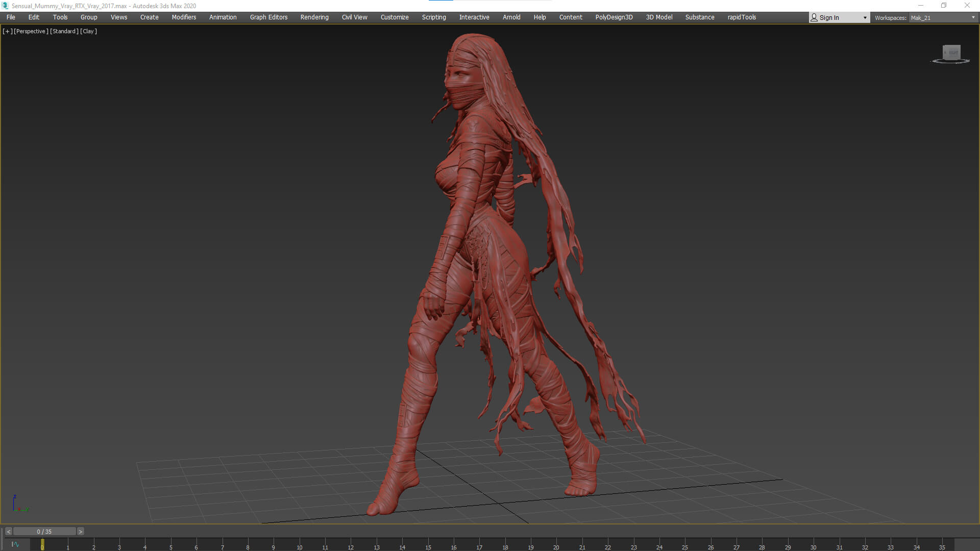980x551 pixels.
Task: Expand the Sign In dropdown arrow
Action: (865, 18)
